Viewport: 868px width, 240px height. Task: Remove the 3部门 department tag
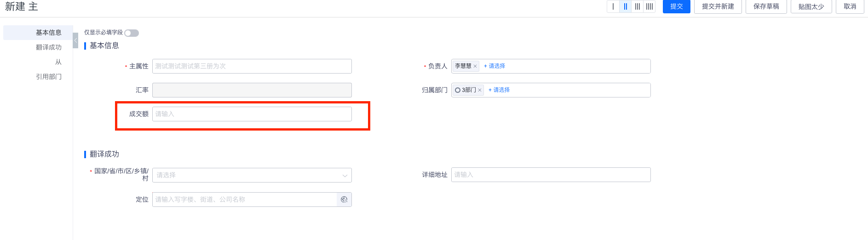pyautogui.click(x=480, y=90)
